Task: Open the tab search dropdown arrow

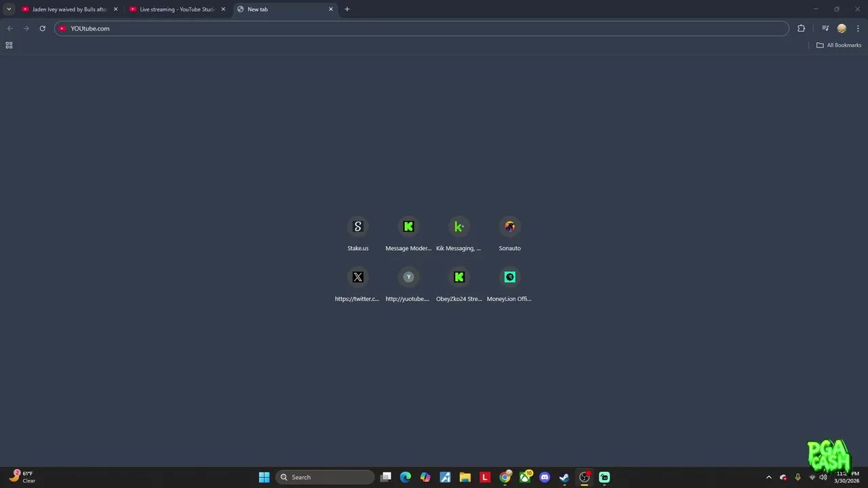Action: (9, 9)
